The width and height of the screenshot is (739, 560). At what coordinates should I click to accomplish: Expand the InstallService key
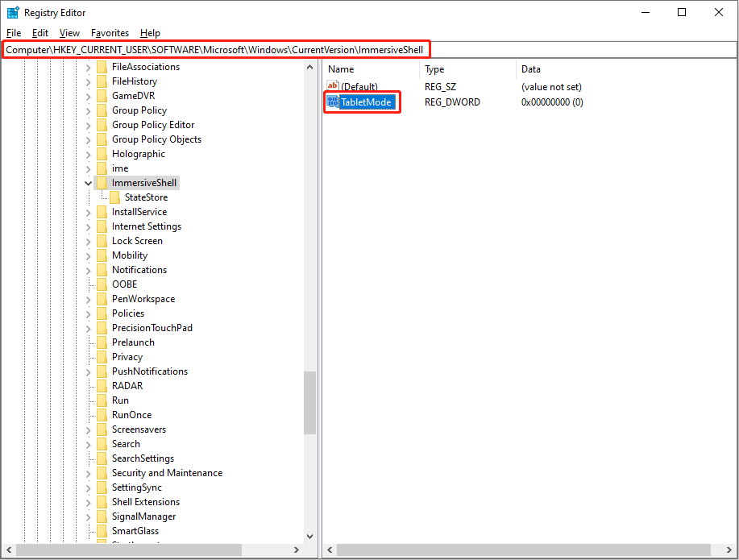pyautogui.click(x=88, y=211)
